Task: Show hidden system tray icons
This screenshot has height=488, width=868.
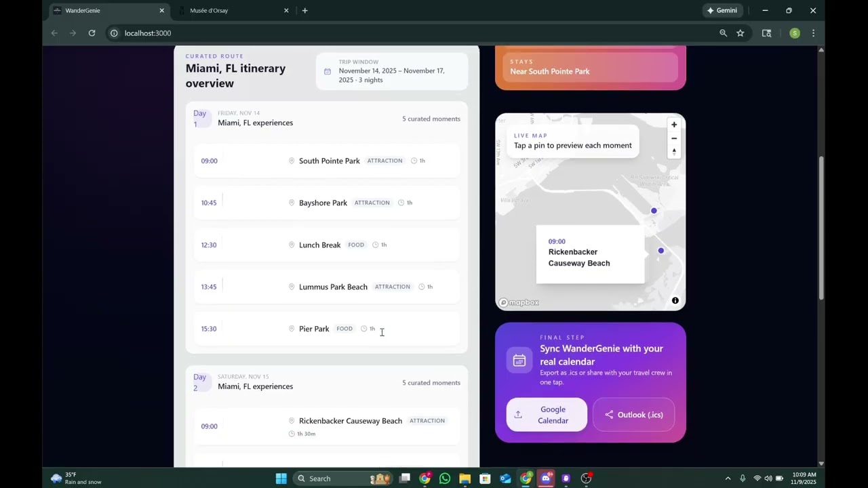Action: point(728,479)
